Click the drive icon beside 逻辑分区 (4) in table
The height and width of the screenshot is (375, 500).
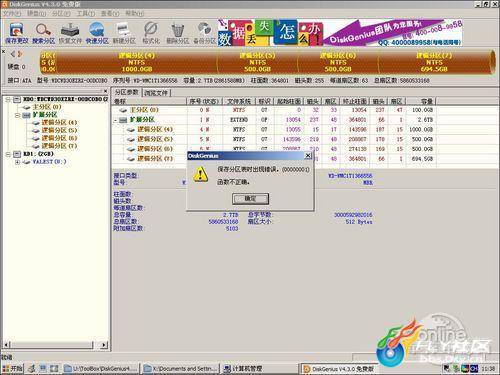(131, 130)
